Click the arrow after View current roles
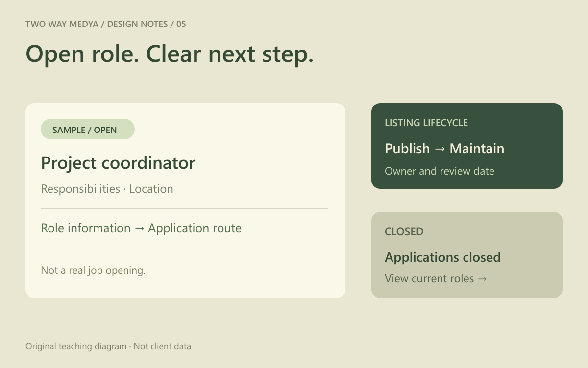 pos(482,279)
